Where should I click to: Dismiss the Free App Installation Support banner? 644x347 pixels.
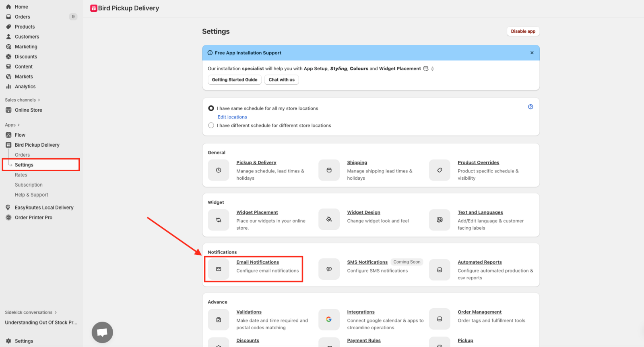point(532,53)
